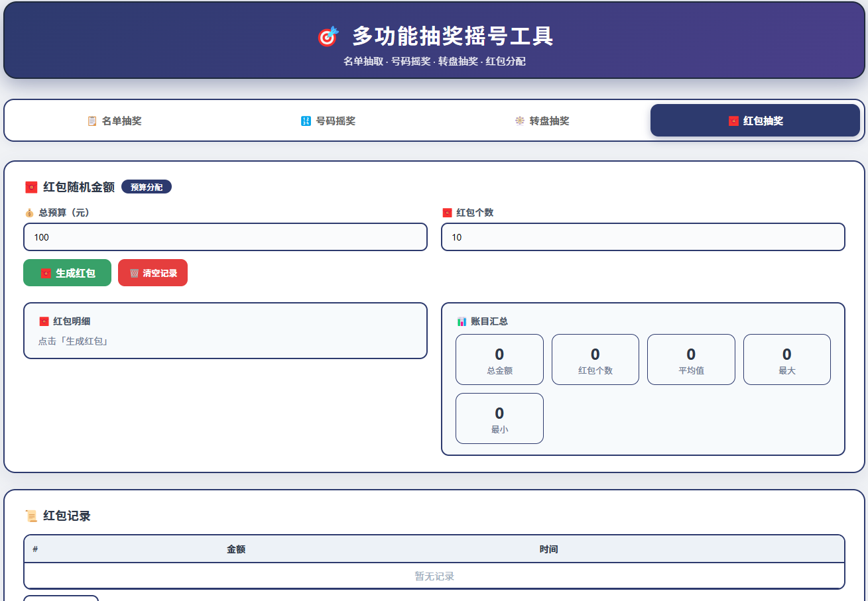
Task: Click the wheel icon on 转盘抽奖
Action: 520,121
